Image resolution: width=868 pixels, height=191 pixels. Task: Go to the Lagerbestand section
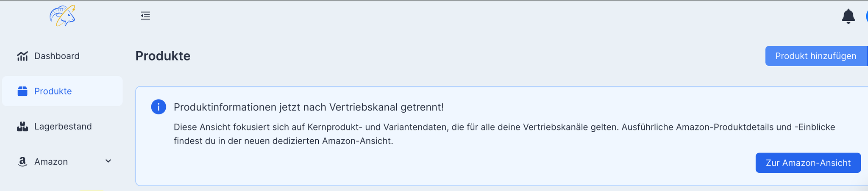point(62,126)
